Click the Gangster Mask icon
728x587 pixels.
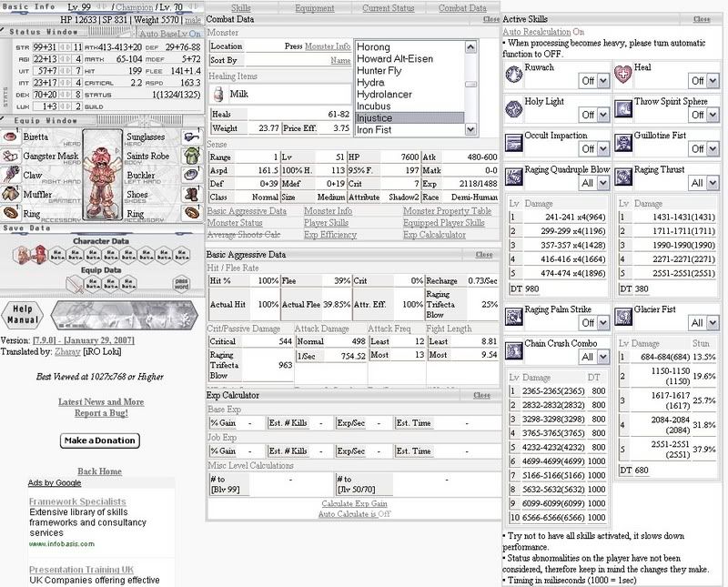click(10, 156)
